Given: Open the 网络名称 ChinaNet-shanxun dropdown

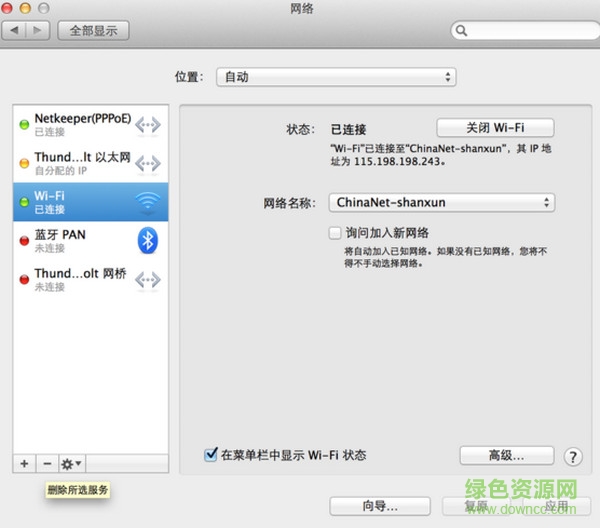Looking at the screenshot, I should click(442, 202).
